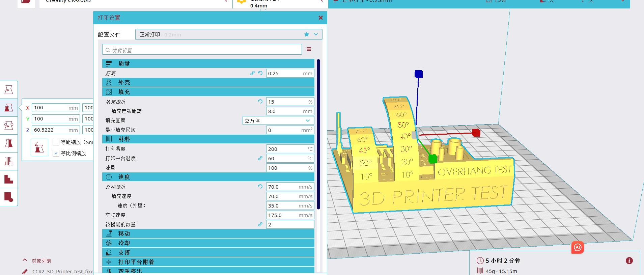Screen dimensions: 644x275
Task: Click the Y scale 100 mm field
Action: click(x=56, y=119)
